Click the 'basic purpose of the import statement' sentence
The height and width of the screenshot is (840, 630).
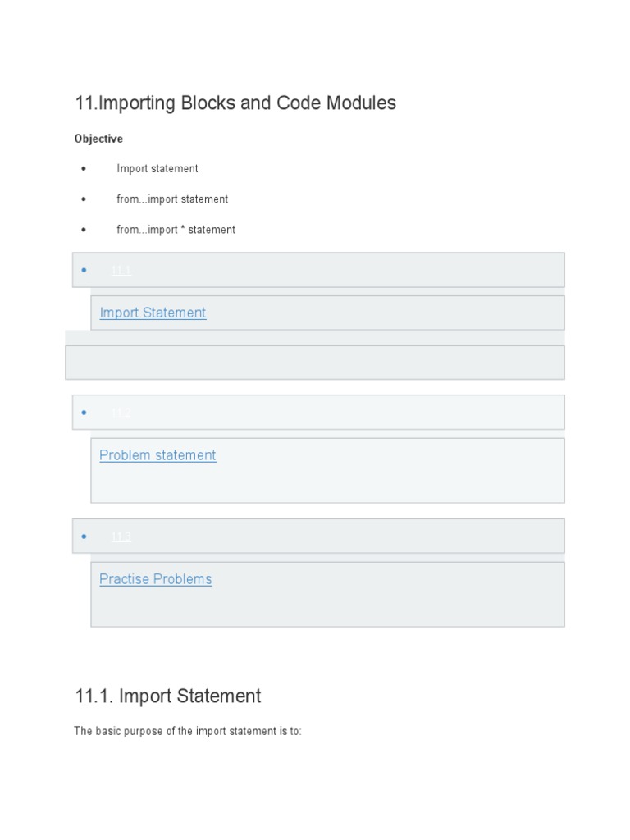click(188, 731)
